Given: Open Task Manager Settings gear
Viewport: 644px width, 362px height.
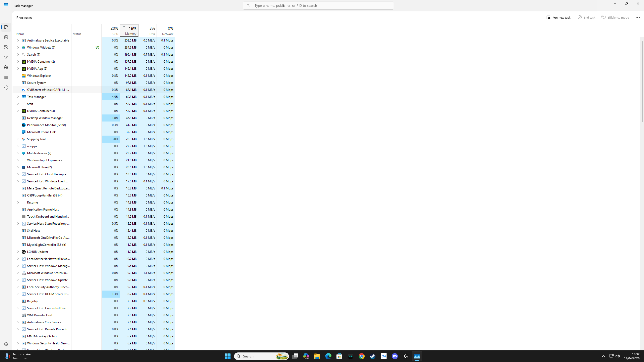Looking at the screenshot, I should 6,344.
